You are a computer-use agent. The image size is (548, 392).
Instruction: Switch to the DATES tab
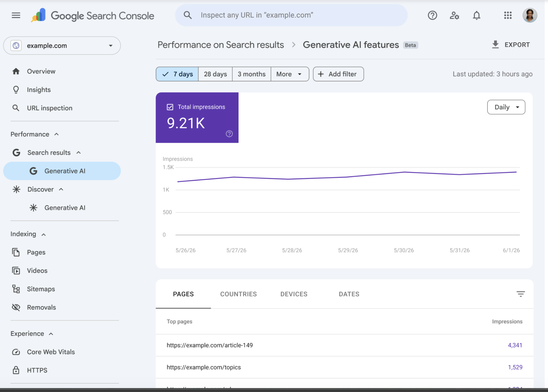point(349,294)
